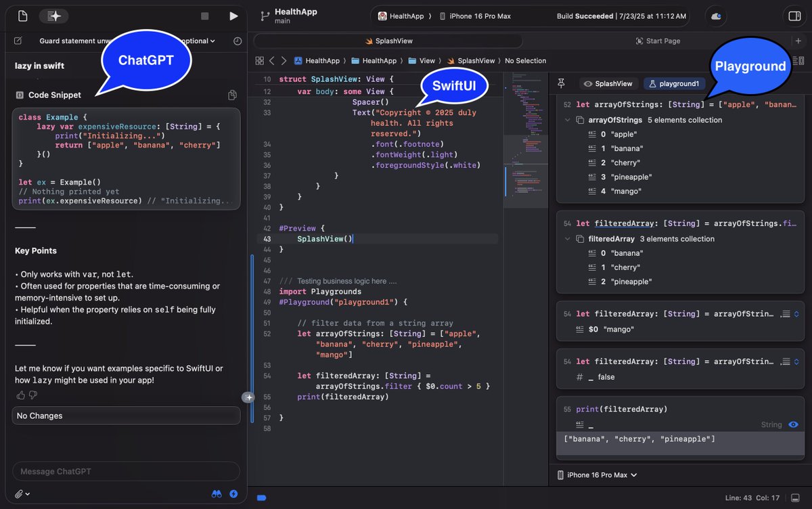This screenshot has width=812, height=509.
Task: Click line number 43 in gutter
Action: [267, 239]
